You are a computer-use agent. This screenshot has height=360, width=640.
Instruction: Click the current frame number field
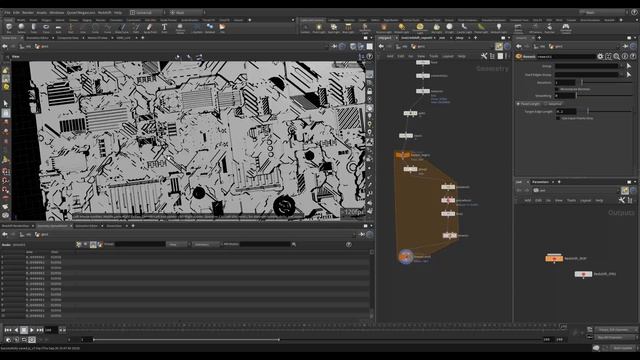pyautogui.click(x=51, y=330)
